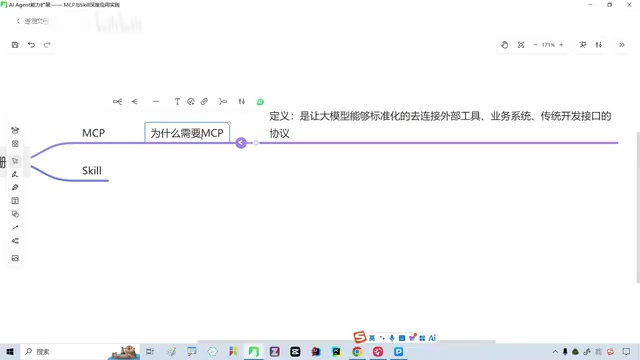Select the MCP node
Viewport: 640px width, 360px height.
point(93,133)
